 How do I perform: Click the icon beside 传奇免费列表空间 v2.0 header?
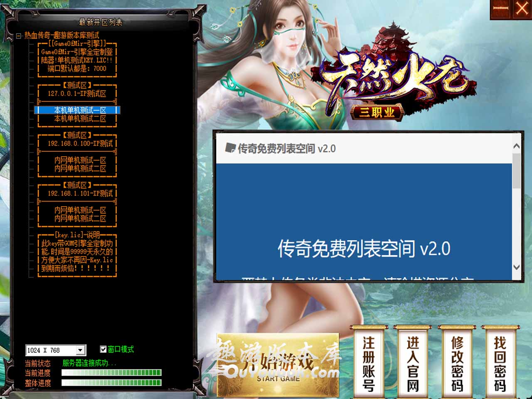230,148
